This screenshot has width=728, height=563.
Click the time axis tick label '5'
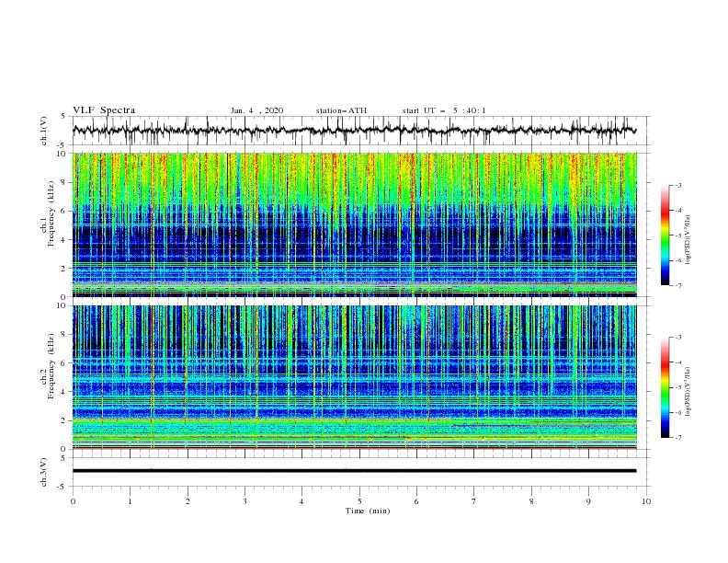359,501
